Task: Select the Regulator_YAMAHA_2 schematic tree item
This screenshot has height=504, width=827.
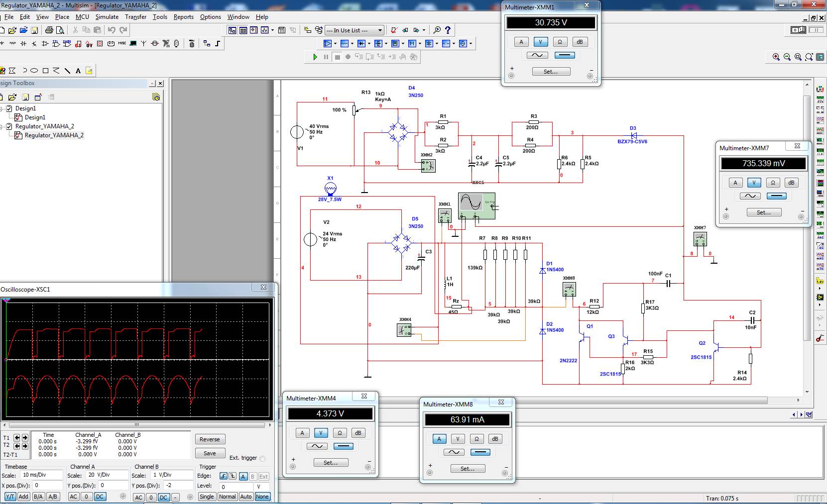Action: 54,135
